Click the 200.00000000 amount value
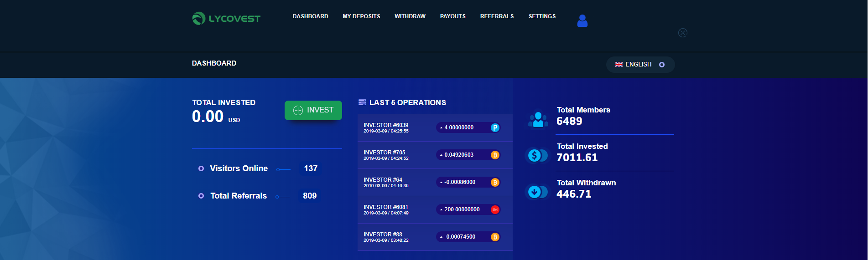868x260 pixels. pyautogui.click(x=462, y=209)
